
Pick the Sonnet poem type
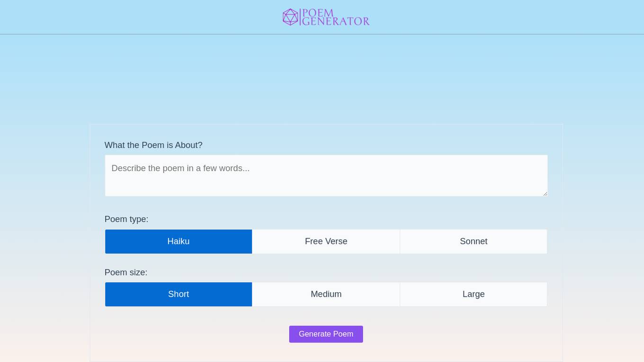point(474,242)
